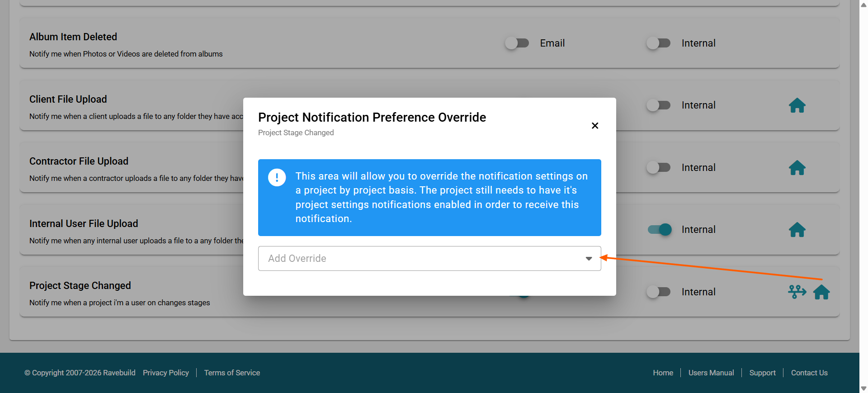Close the Project Notification Preference Override dialog
The height and width of the screenshot is (393, 868).
click(x=595, y=126)
